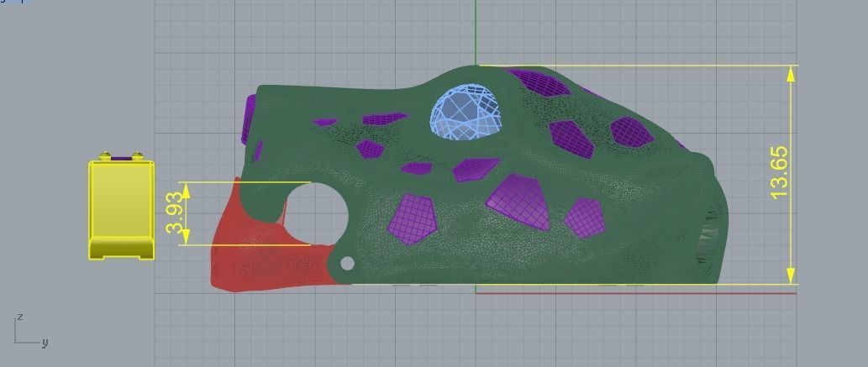Pick the small purple piece atop the yellow box

point(121,159)
